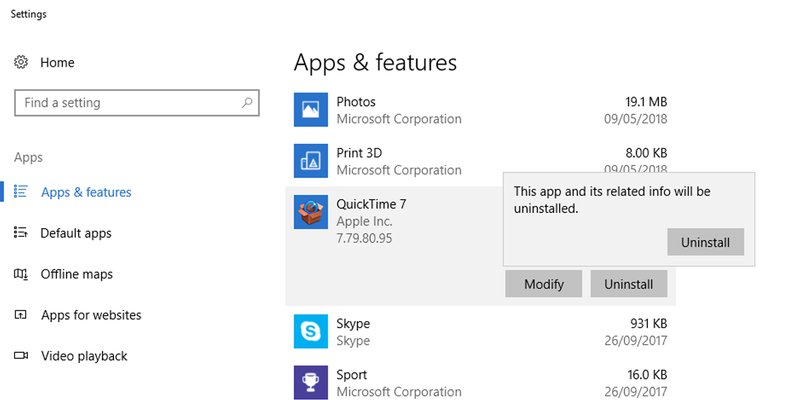The width and height of the screenshot is (800, 400).
Task: Click the Home gear icon
Action: coord(21,62)
